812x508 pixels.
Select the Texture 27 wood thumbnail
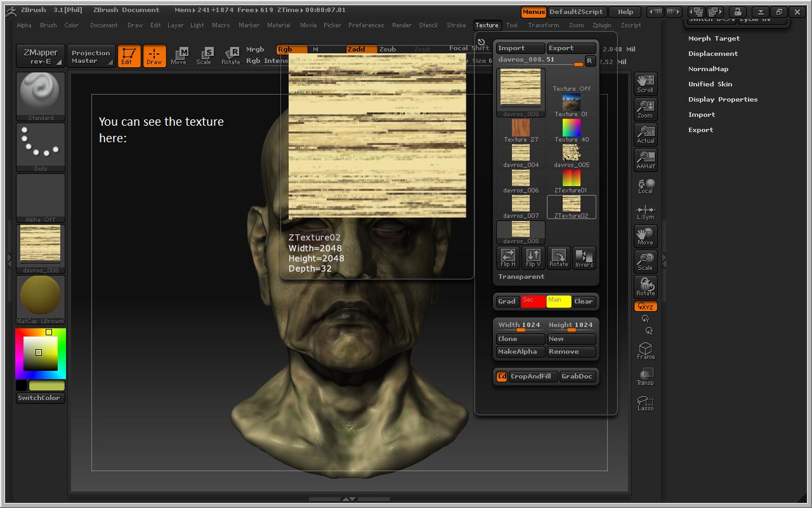click(521, 131)
